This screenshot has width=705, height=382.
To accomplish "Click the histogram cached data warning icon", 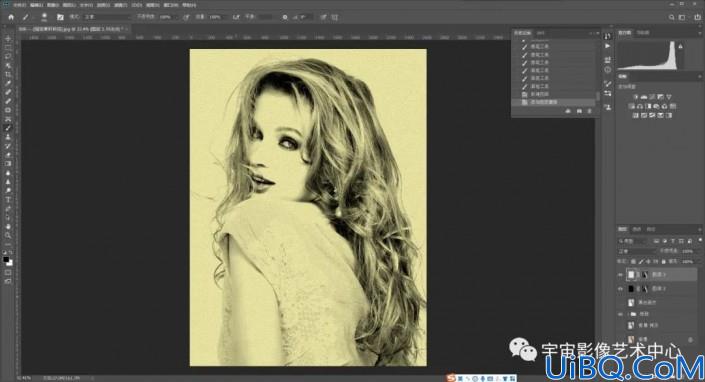I will [x=681, y=46].
